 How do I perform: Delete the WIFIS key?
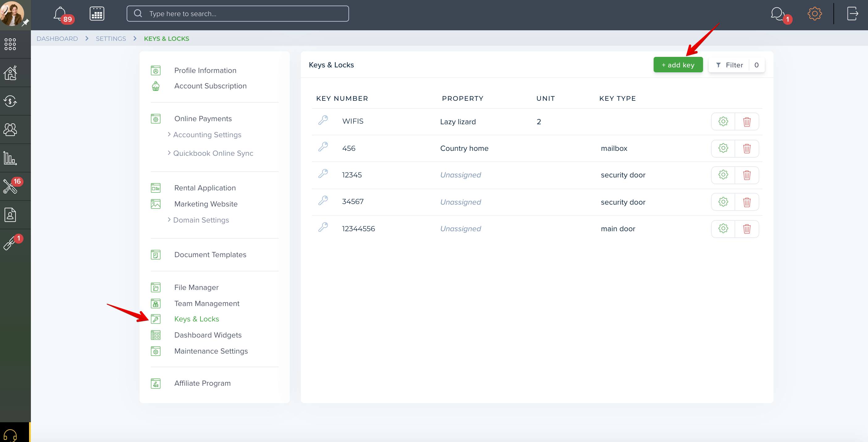click(747, 122)
